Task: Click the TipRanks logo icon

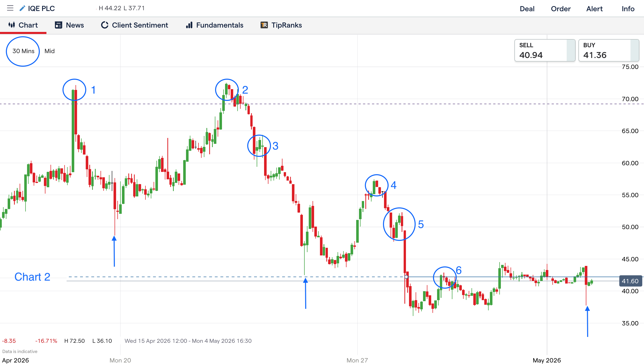Action: pyautogui.click(x=264, y=25)
